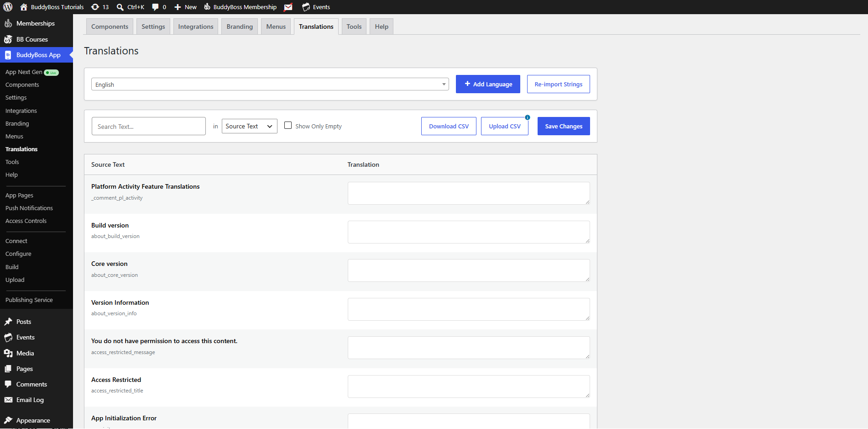Screen dimensions: 868x429
Task: Open the updates icon showing 13
Action: pos(95,7)
